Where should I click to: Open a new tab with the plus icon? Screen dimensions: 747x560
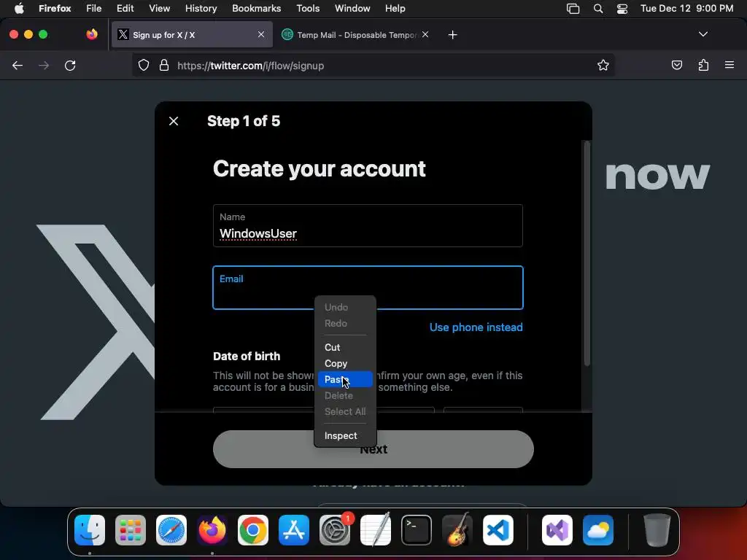(x=452, y=35)
